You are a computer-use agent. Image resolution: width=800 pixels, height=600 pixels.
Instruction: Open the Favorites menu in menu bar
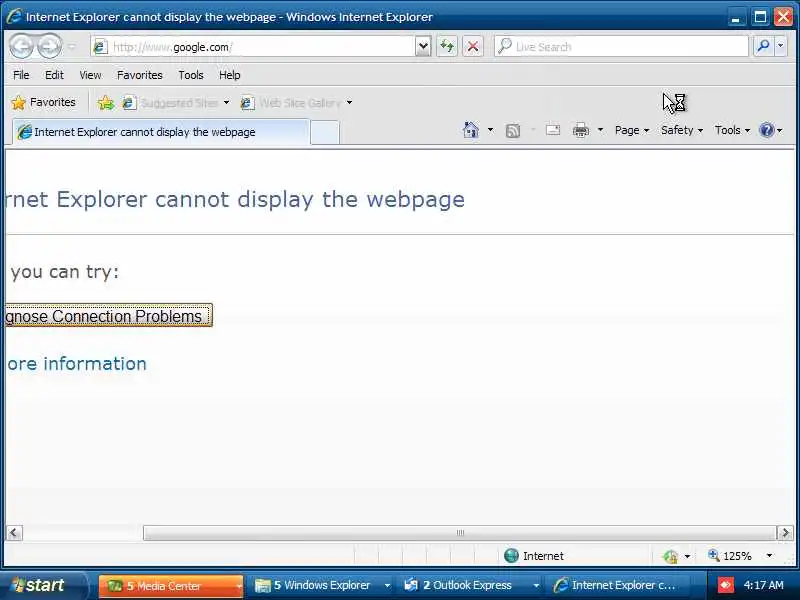click(x=140, y=75)
